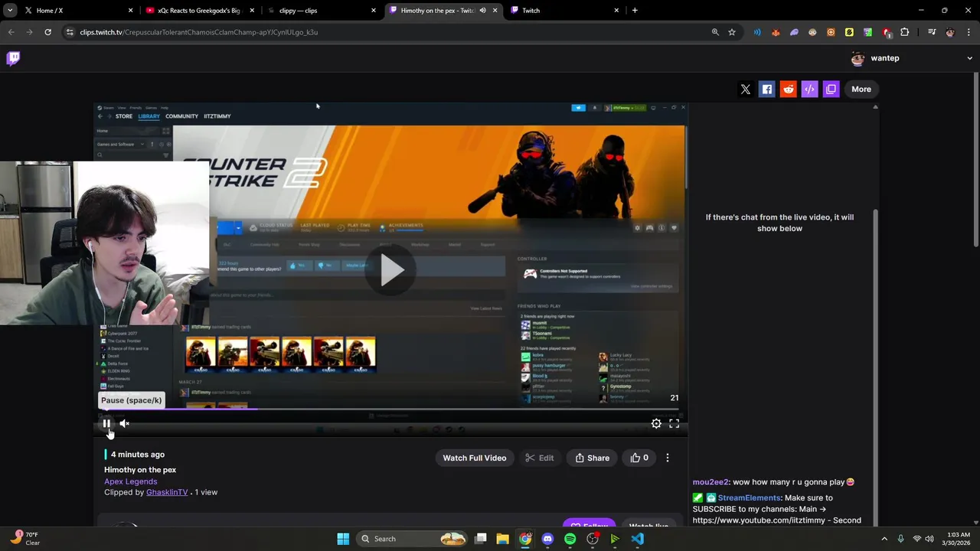Reload the current page
This screenshot has height=551, width=980.
(x=47, y=32)
